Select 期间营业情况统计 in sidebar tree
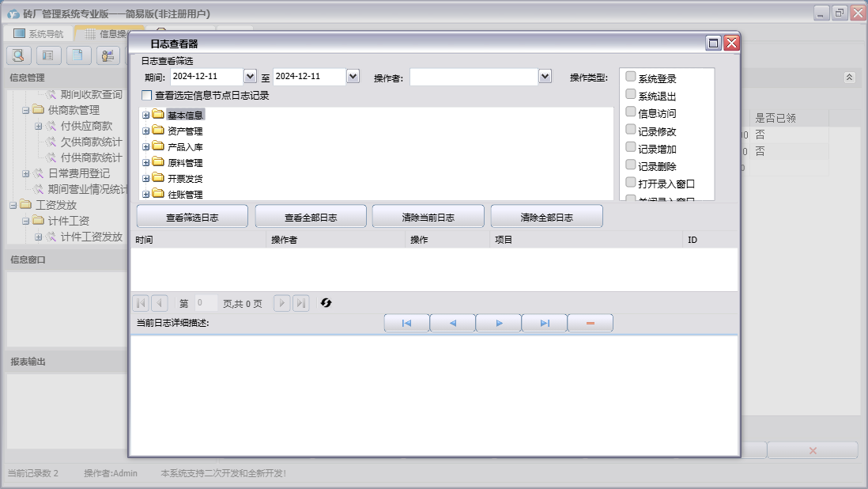The height and width of the screenshot is (489, 868). tap(88, 189)
